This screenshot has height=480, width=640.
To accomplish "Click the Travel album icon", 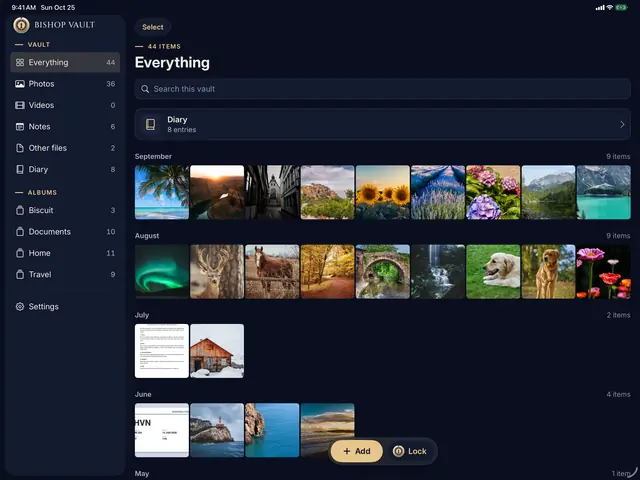I will click(20, 274).
